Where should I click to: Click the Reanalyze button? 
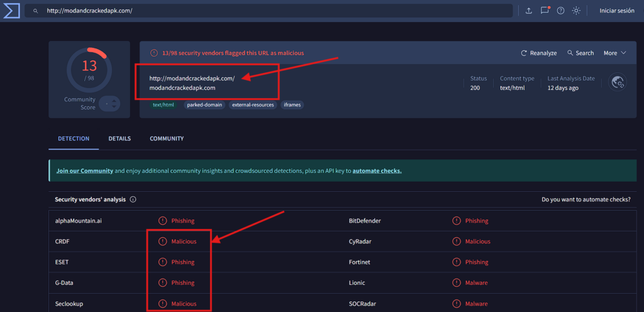coord(539,53)
